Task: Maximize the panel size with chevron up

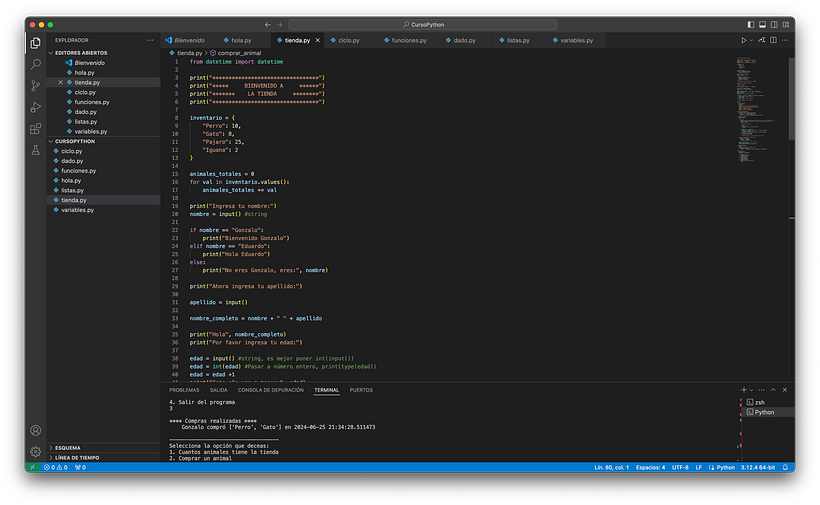Action: (773, 390)
